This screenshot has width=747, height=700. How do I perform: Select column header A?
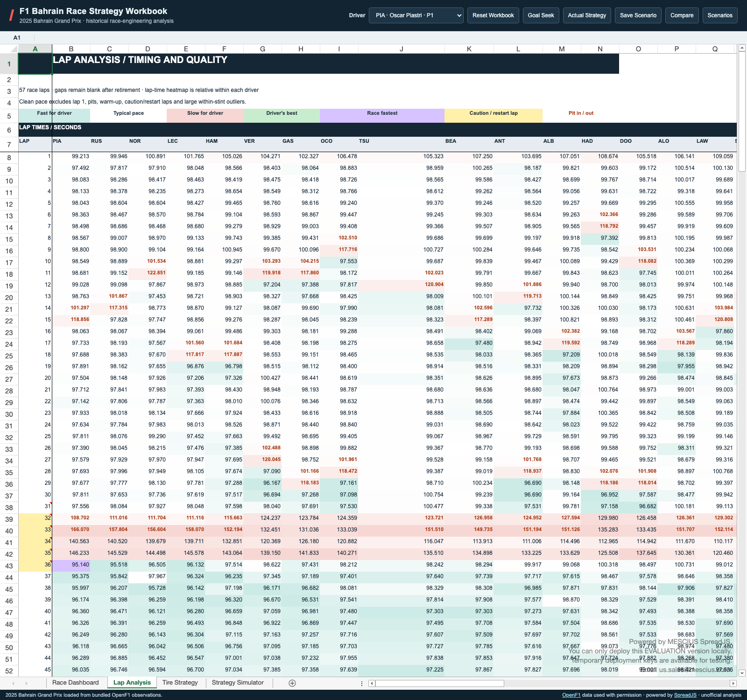(35, 49)
